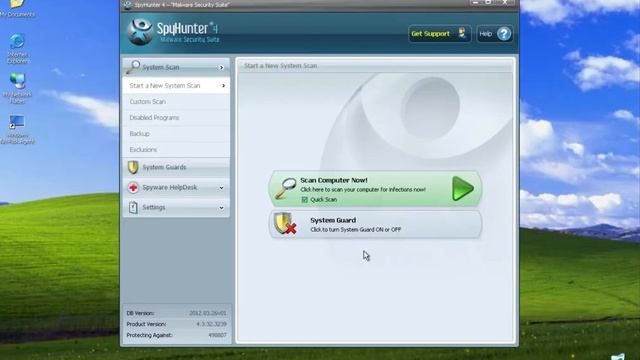Screen dimensions: 640x360
Task: Click the DB Version value text
Action: pos(207,313)
